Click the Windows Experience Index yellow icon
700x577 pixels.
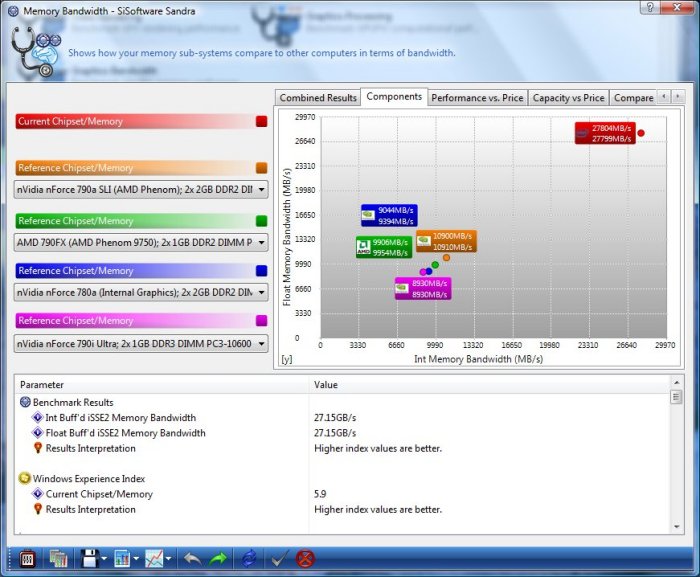(25, 479)
